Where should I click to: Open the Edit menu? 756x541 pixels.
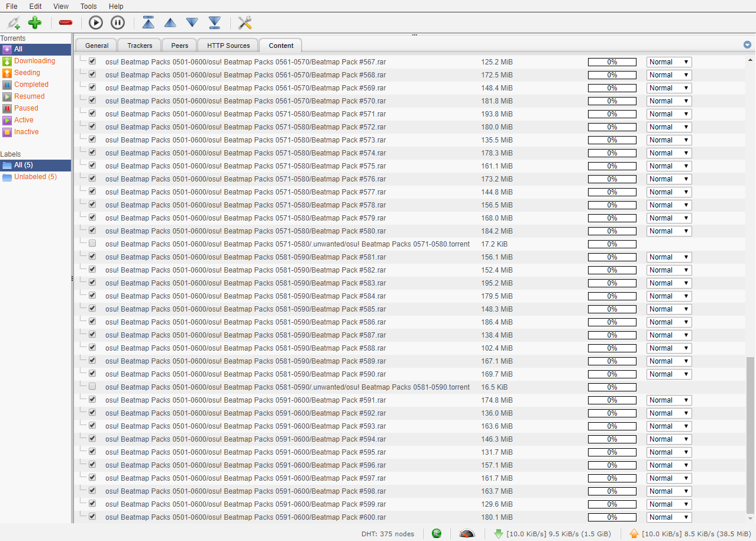(35, 7)
